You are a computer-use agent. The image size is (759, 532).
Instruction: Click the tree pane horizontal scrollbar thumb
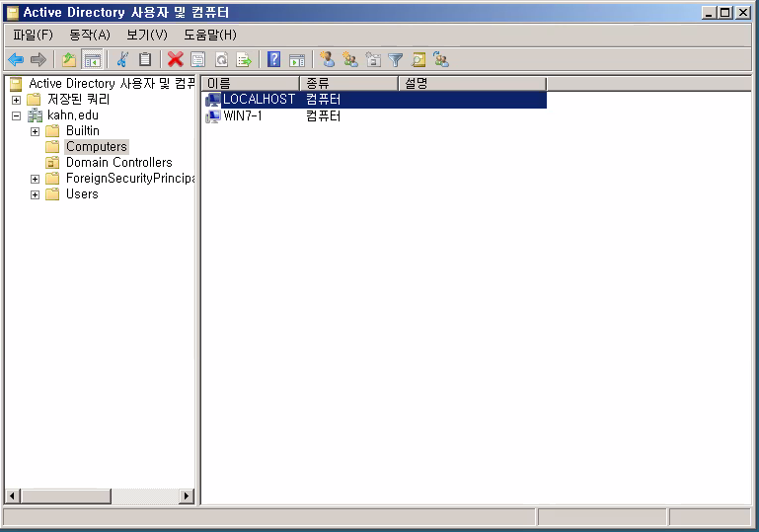click(66, 496)
